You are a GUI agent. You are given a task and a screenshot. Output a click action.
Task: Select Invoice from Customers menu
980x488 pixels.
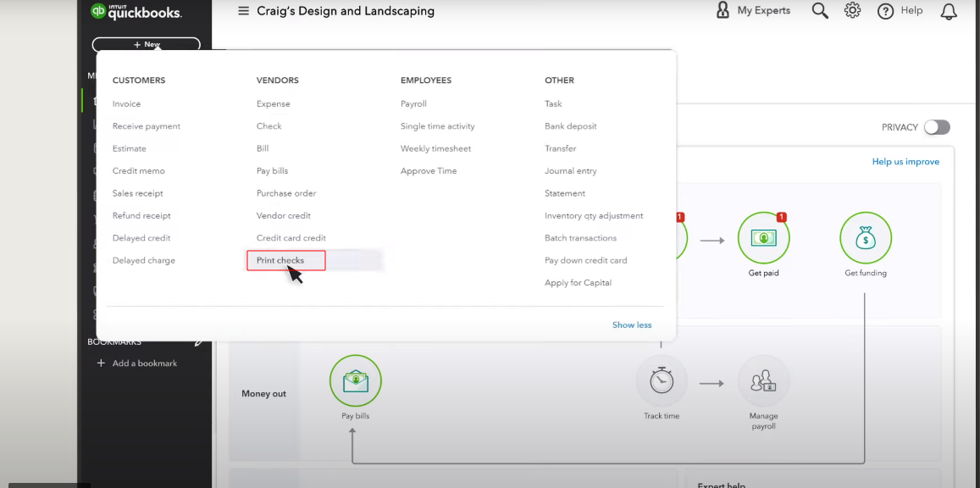[127, 103]
